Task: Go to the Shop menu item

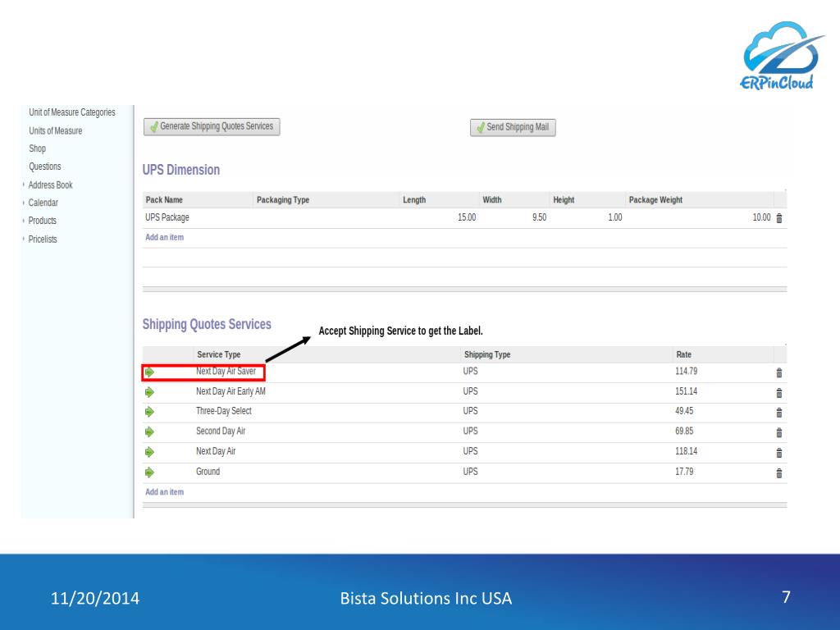Action: [x=38, y=148]
